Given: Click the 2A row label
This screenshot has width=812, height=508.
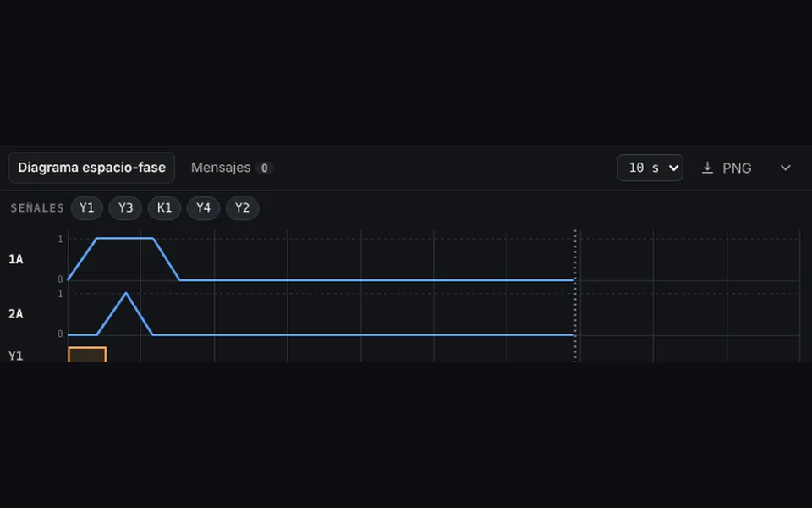Looking at the screenshot, I should pos(15,314).
